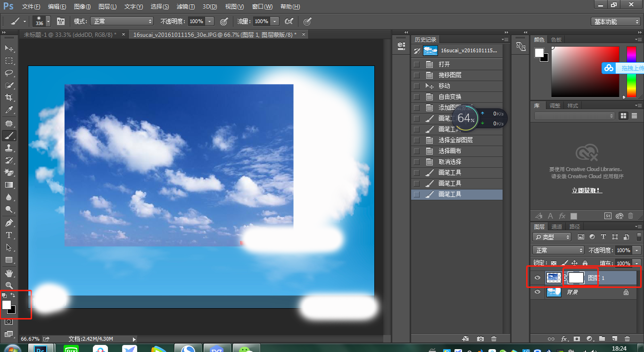Enable airbrush-style build-up icon
The height and width of the screenshot is (352, 644).
coord(289,21)
